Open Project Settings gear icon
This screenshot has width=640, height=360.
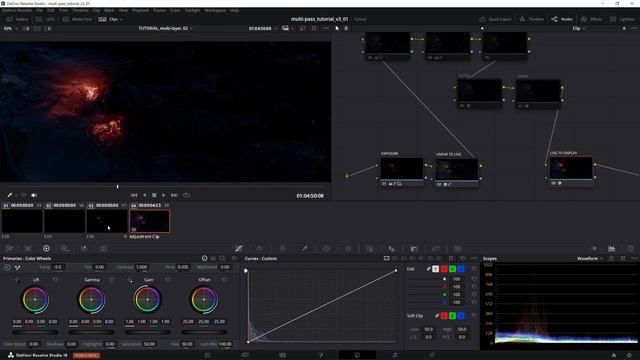pyautogui.click(x=629, y=356)
